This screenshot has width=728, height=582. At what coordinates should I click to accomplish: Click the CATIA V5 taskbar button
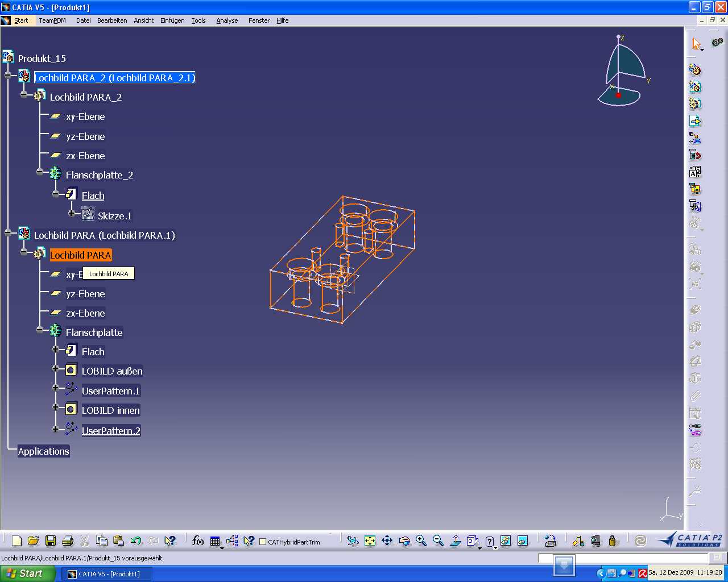107,574
